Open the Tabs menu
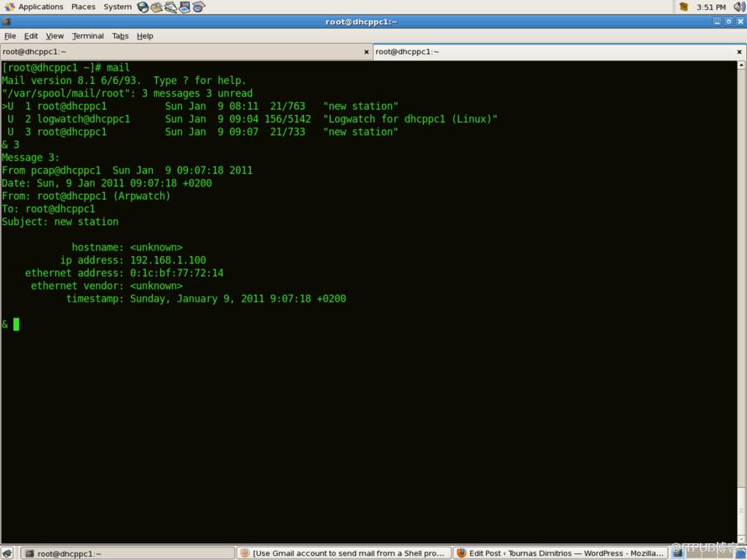The width and height of the screenshot is (747, 560). click(x=121, y=36)
